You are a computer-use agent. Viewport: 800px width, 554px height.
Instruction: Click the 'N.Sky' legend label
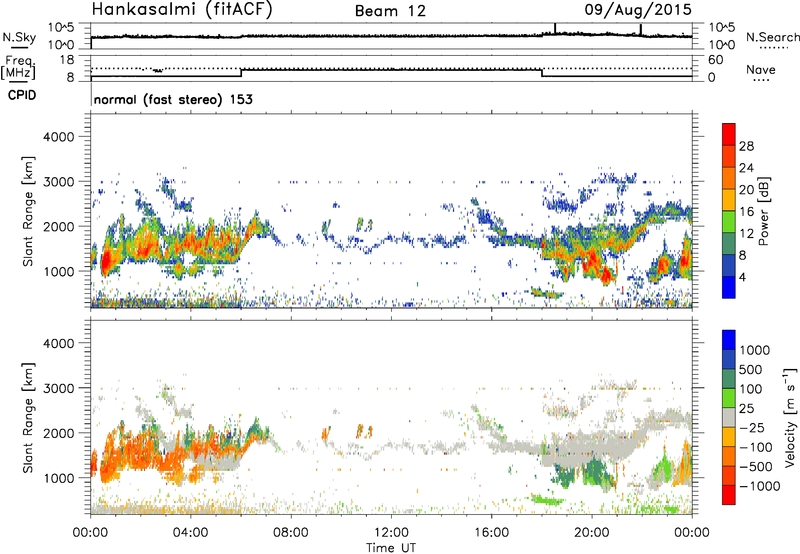[19, 37]
